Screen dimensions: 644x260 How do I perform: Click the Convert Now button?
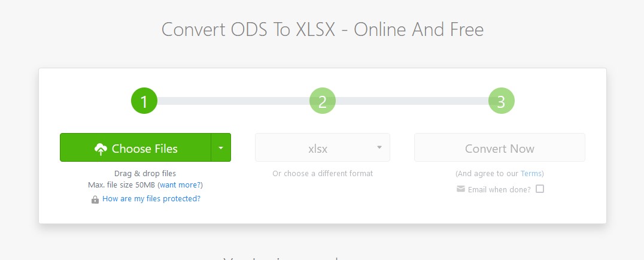pos(499,147)
